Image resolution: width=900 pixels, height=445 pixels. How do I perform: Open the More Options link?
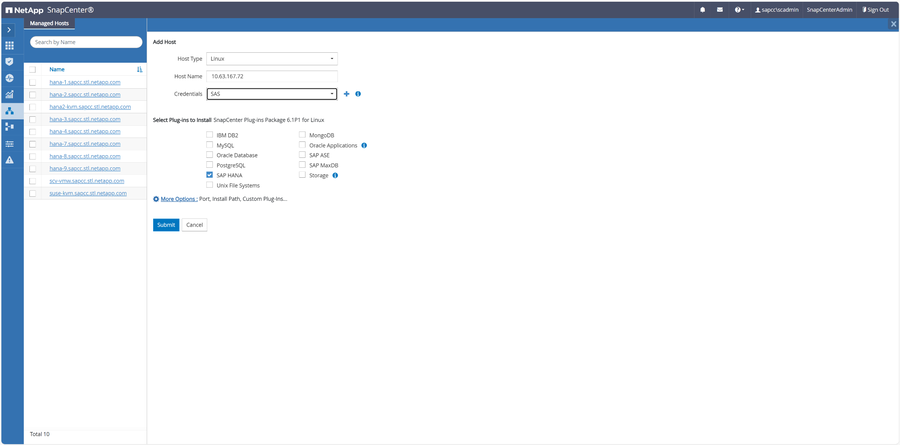(179, 199)
